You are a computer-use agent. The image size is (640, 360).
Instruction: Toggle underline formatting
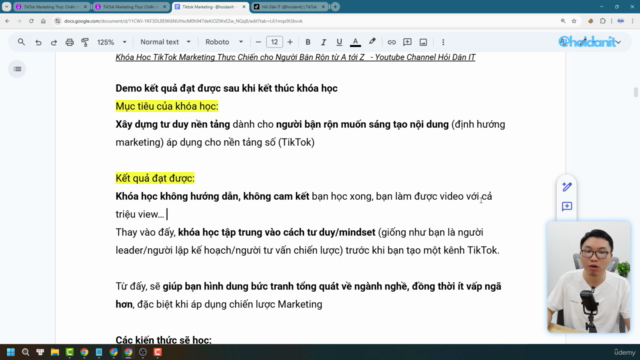tap(339, 42)
